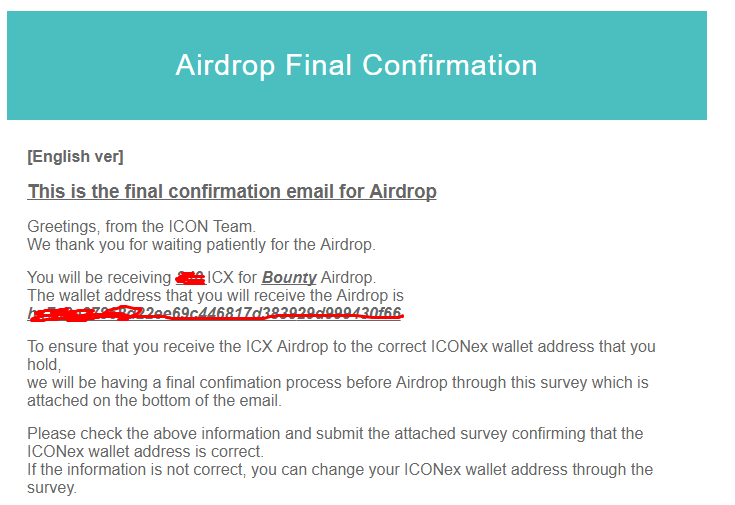Click the "Greetings, from the ICON Team." line
The image size is (735, 505).
[x=142, y=227]
